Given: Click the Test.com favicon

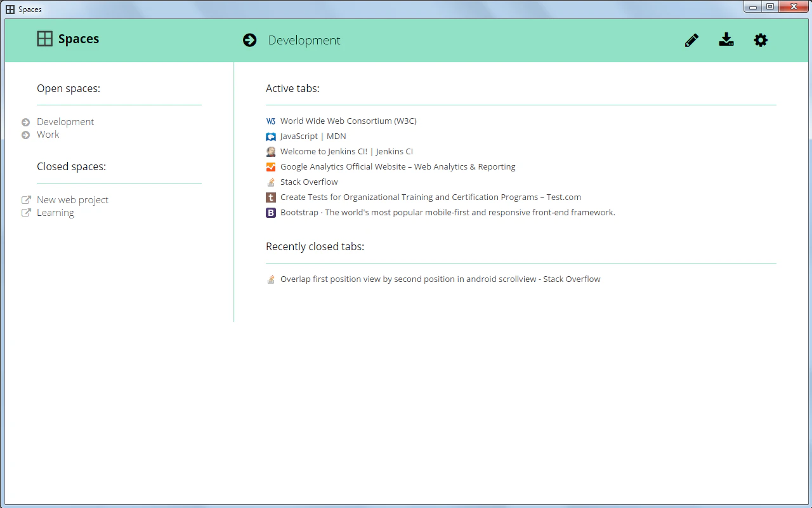Looking at the screenshot, I should (x=271, y=197).
